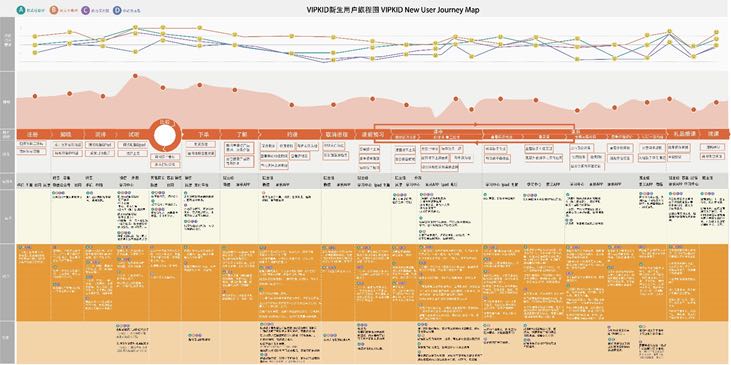731x365 pixels.
Task: Click the leftmost red dot on the emotion area chart
Action: tap(35, 96)
